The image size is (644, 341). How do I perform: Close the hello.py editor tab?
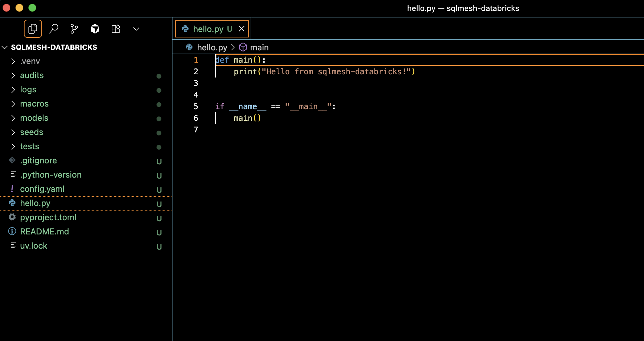click(242, 29)
